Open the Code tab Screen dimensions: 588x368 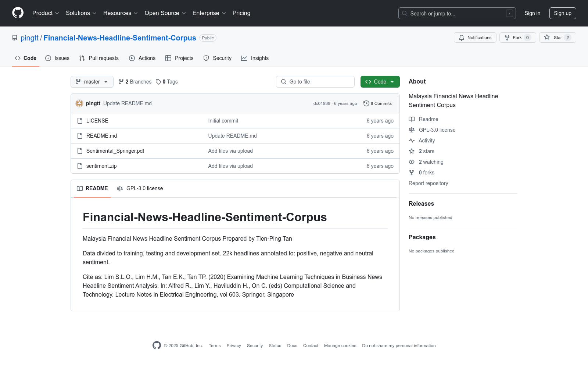26,58
